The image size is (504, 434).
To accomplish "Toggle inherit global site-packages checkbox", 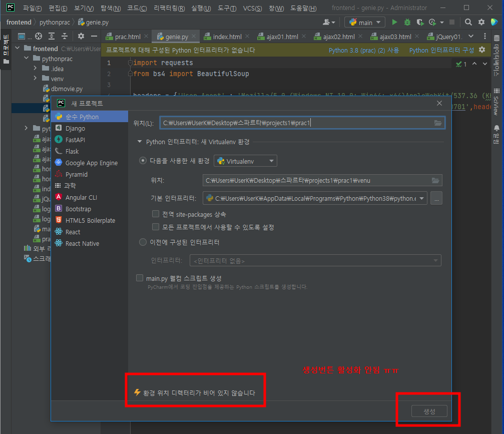I will click(156, 214).
